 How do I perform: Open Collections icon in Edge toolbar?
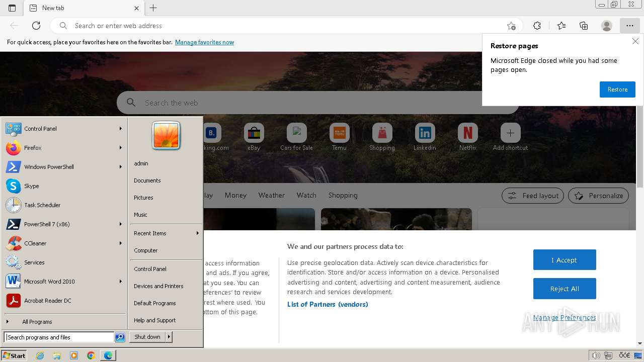(584, 26)
